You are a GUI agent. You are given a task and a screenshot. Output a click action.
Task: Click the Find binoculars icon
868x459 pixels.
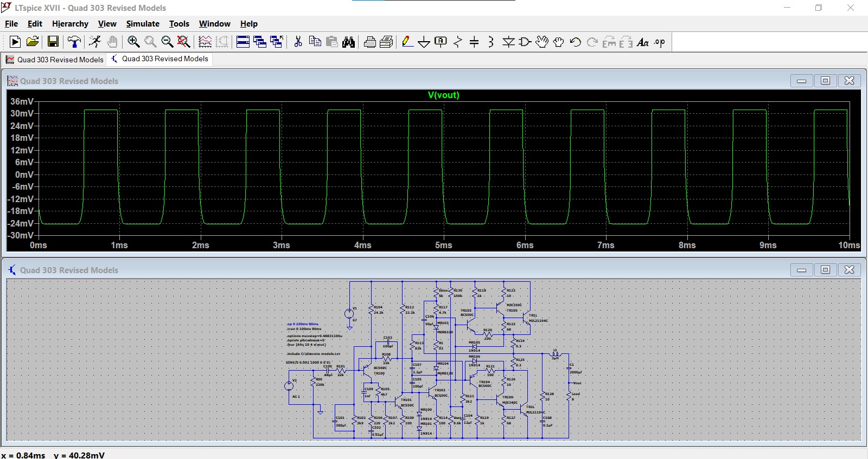[348, 42]
